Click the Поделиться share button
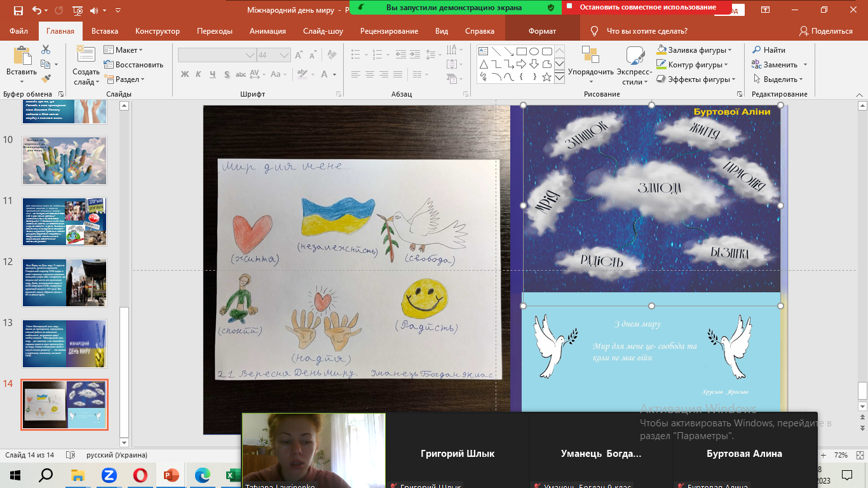This screenshot has height=488, width=868. point(826,31)
